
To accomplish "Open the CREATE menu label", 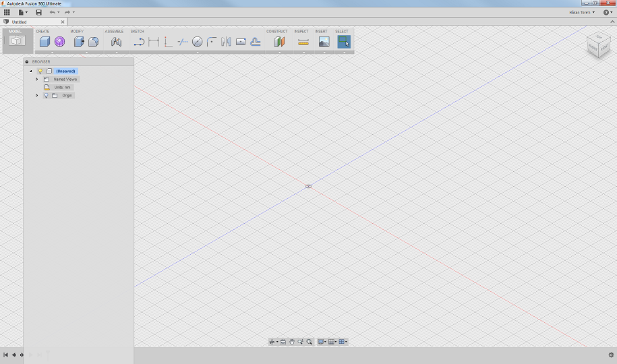I will point(43,32).
